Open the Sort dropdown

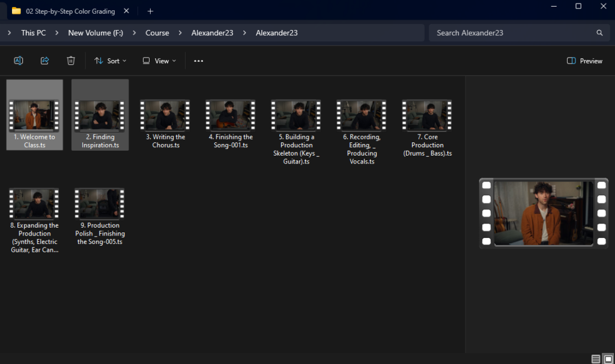pyautogui.click(x=111, y=61)
